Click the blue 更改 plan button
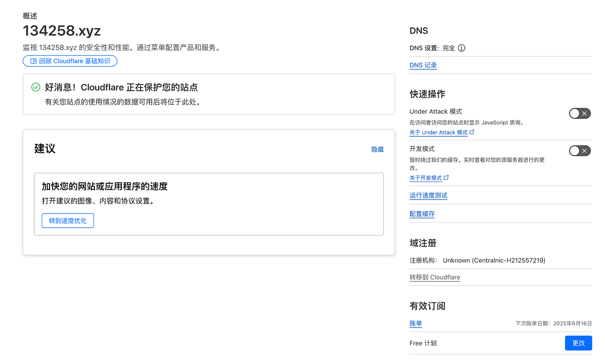Image resolution: width=605 pixels, height=364 pixels. (x=578, y=343)
